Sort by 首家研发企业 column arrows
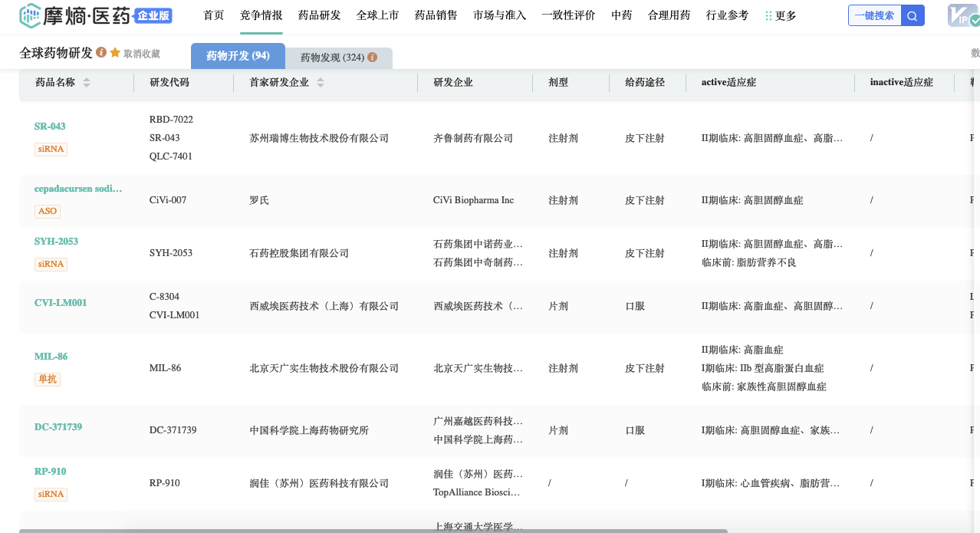980x533 pixels. [321, 82]
